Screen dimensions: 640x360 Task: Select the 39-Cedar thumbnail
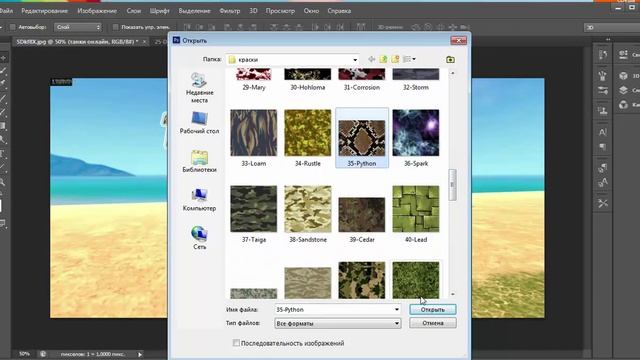point(362,215)
